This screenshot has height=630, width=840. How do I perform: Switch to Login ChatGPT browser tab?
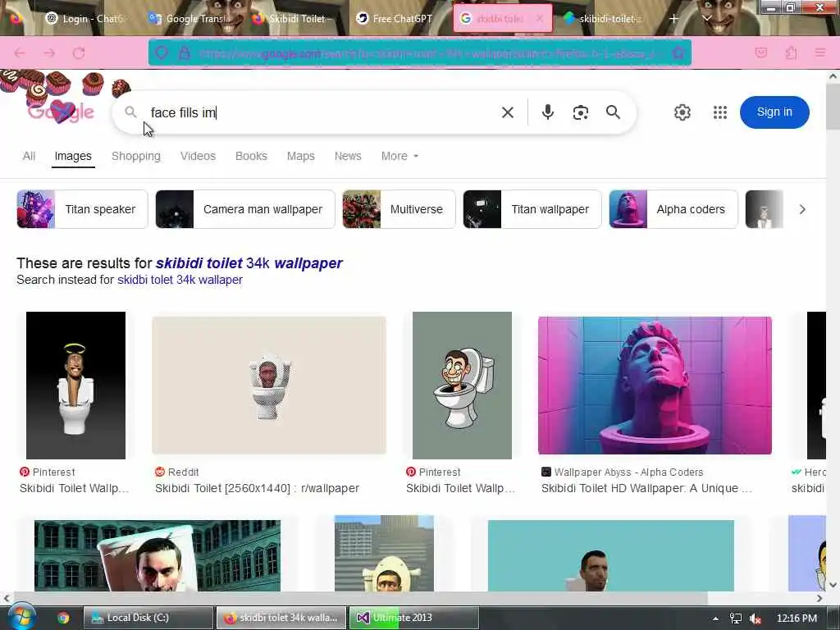click(x=85, y=19)
